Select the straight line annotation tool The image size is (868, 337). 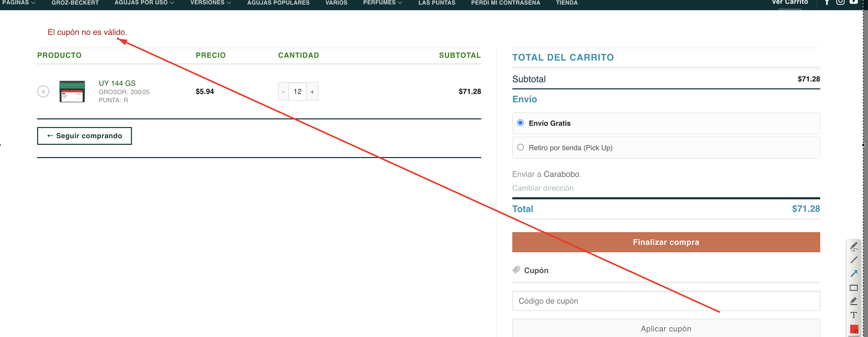854,260
